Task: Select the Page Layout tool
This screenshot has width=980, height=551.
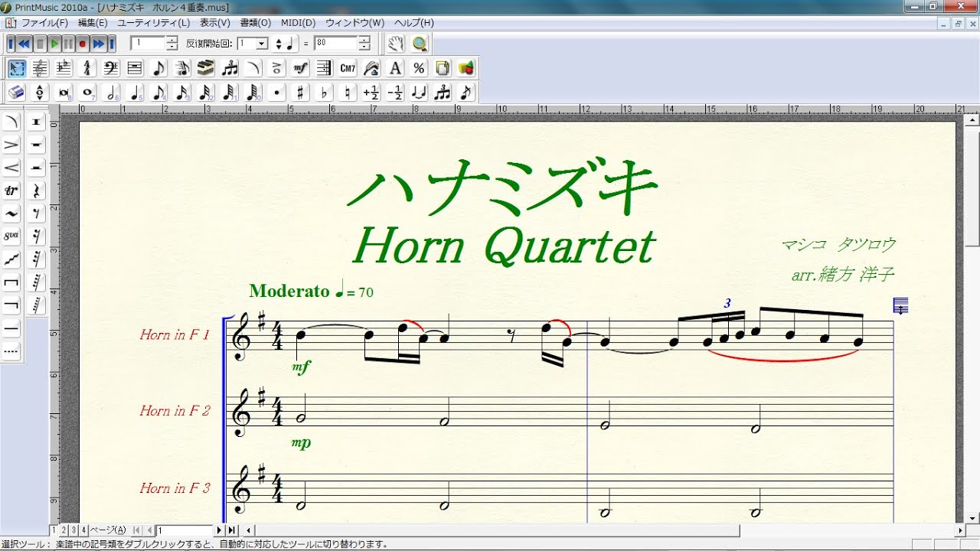Action: [x=443, y=68]
